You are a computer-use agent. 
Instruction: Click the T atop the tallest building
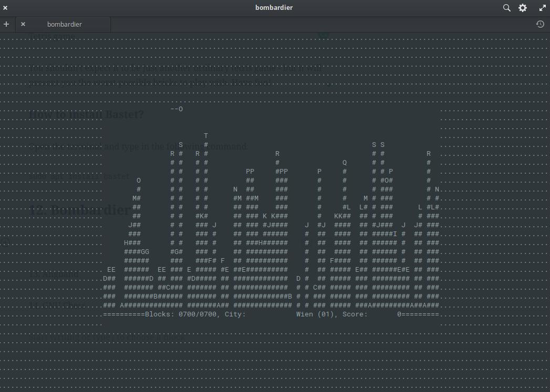206,136
